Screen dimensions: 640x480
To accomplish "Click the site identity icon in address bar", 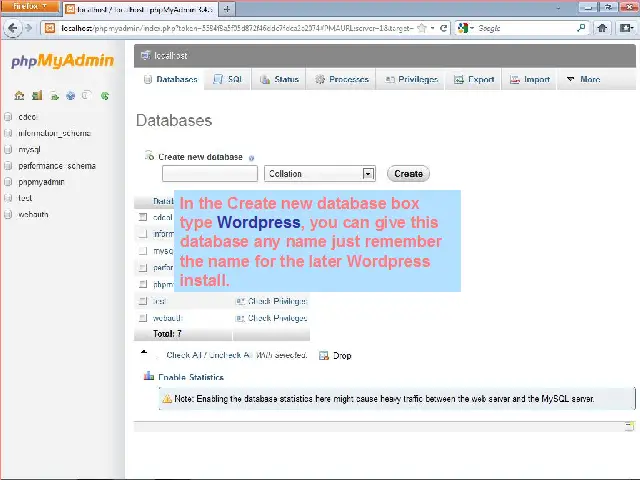I will coord(50,28).
